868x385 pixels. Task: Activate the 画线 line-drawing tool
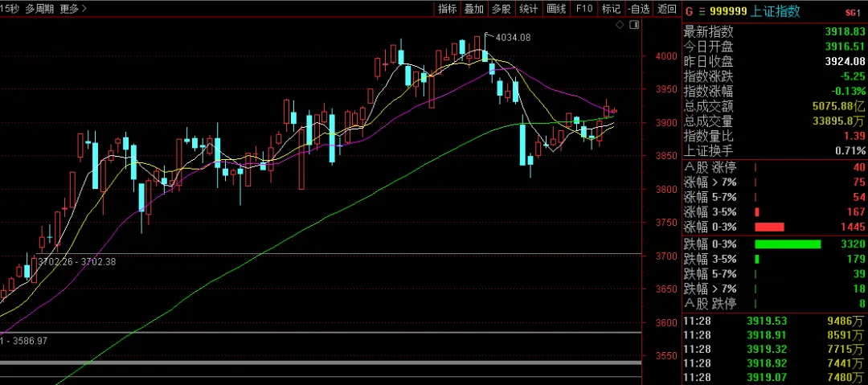point(556,8)
